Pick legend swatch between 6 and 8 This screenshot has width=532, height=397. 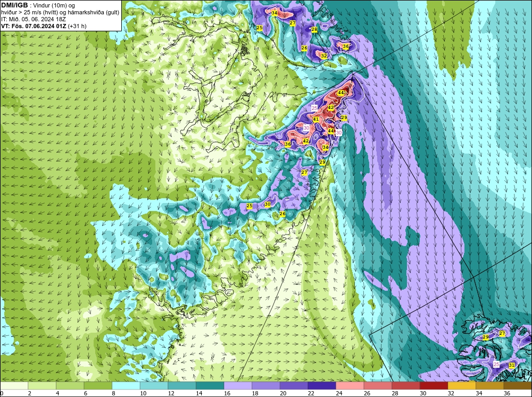click(98, 386)
